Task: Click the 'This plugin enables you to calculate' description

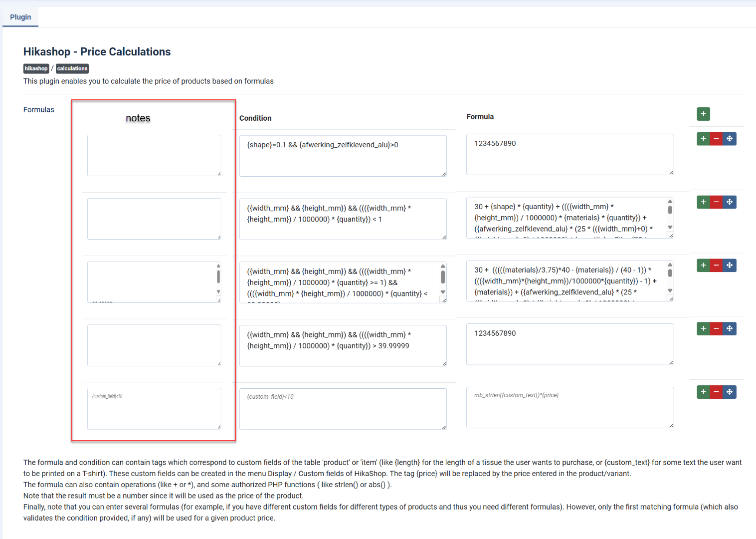Action: [x=149, y=81]
